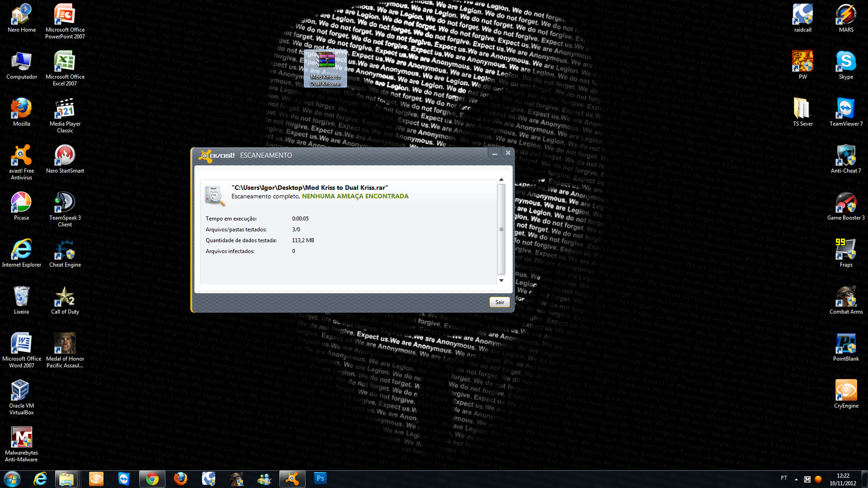Select the Lixeira recycle bin icon
868x488 pixels.
point(22,300)
